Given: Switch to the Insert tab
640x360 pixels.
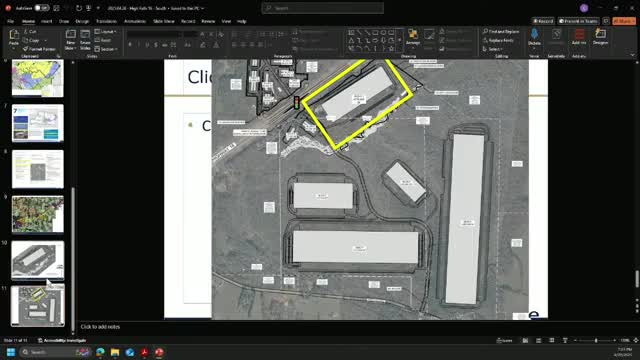Looking at the screenshot, I should tap(46, 21).
